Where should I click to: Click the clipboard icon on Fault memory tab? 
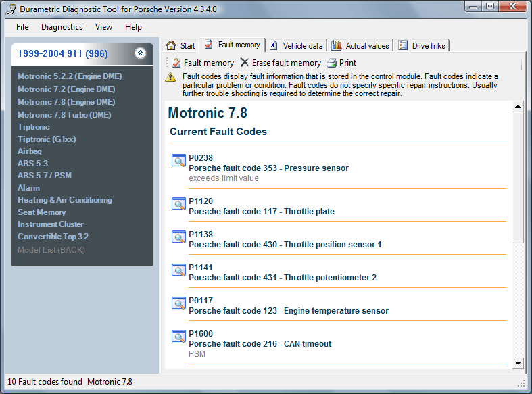pyautogui.click(x=209, y=44)
